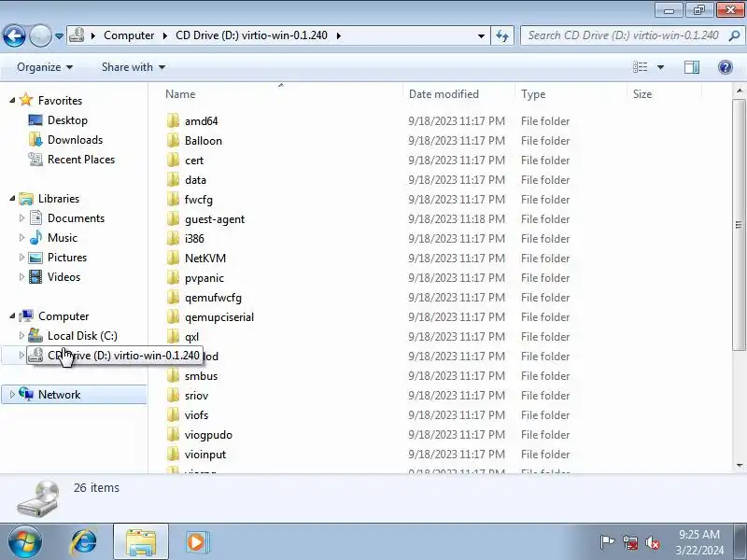Open the more view options dropdown arrow

pyautogui.click(x=660, y=67)
